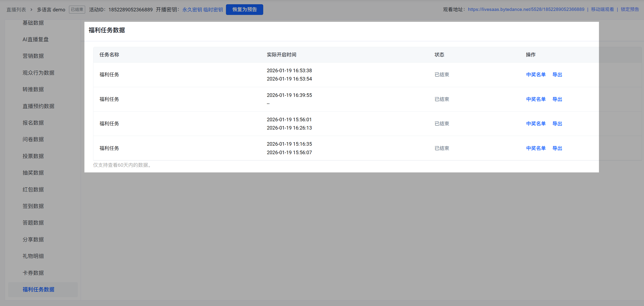
Task: Click the 任务名称 column header
Action: click(109, 54)
